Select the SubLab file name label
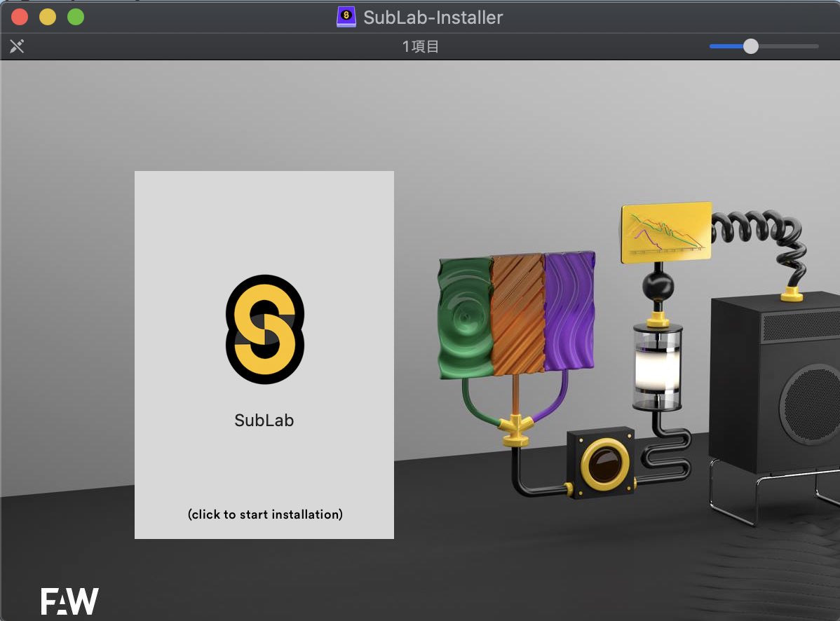This screenshot has height=621, width=840. (264, 421)
